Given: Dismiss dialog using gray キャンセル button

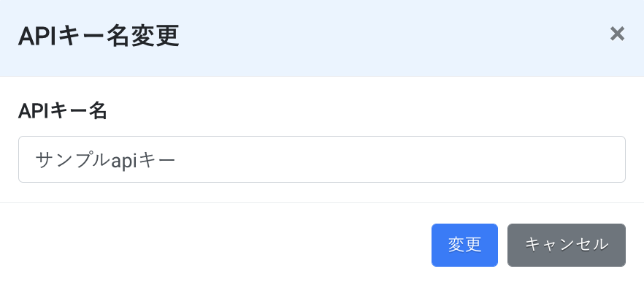Looking at the screenshot, I should [x=567, y=245].
